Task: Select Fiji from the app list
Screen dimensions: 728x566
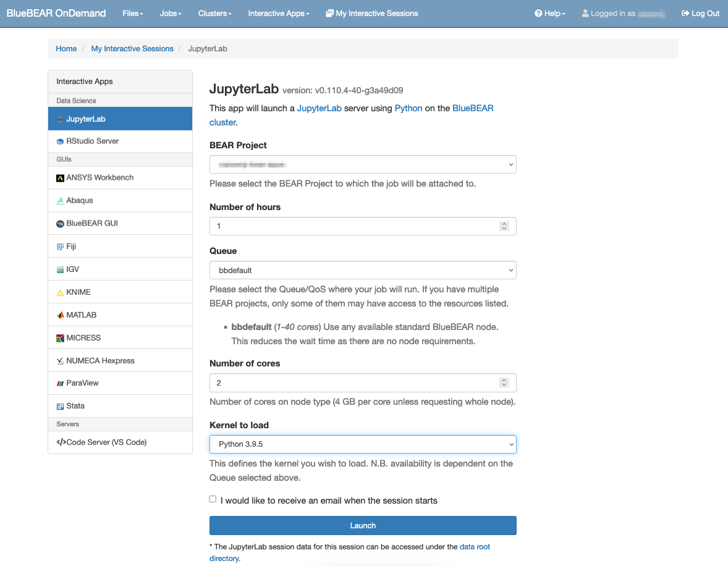Action: coord(121,246)
